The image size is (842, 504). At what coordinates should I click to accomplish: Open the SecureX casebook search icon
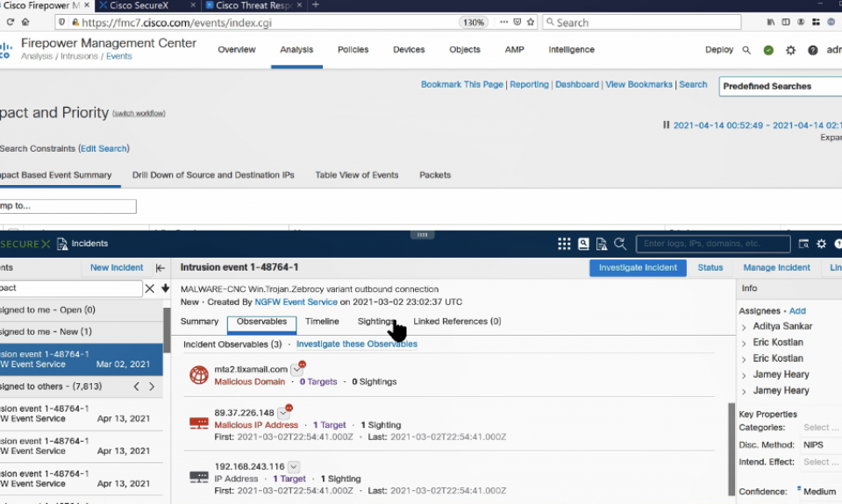coord(583,244)
